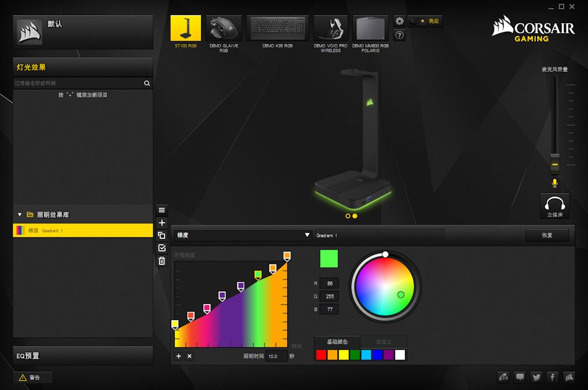Select the DEMO GLAIVE RGB mouse device

224,28
